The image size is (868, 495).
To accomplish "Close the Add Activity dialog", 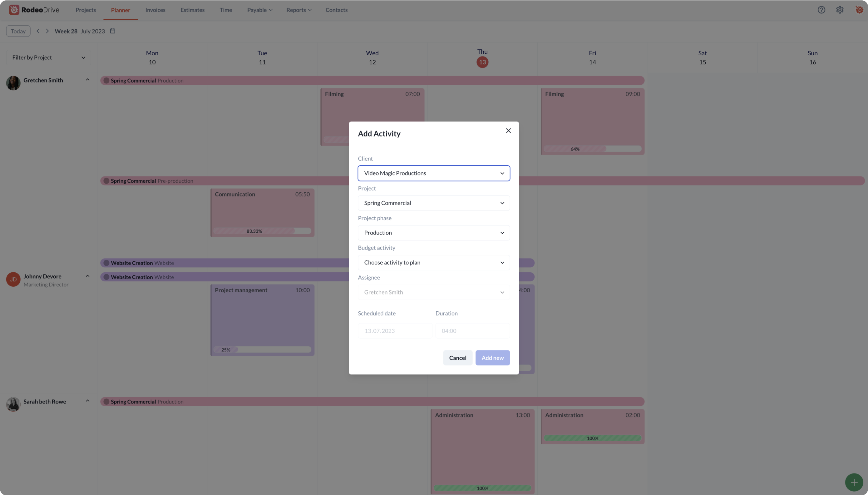I will 508,131.
